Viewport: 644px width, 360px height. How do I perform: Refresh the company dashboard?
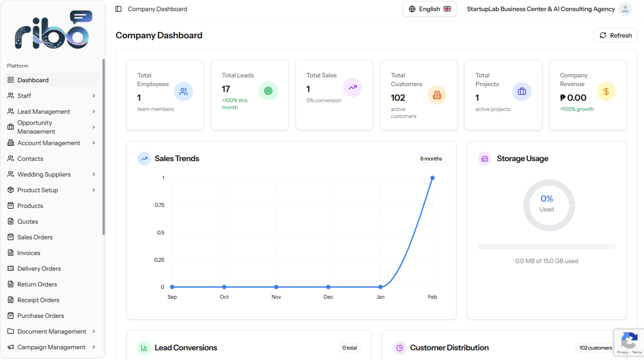coord(615,35)
